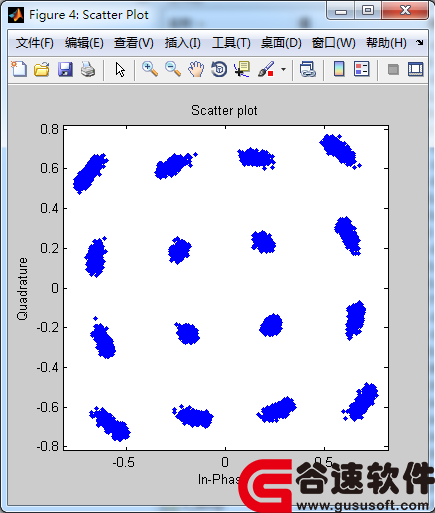Open the 桌面(D) menu

281,43
